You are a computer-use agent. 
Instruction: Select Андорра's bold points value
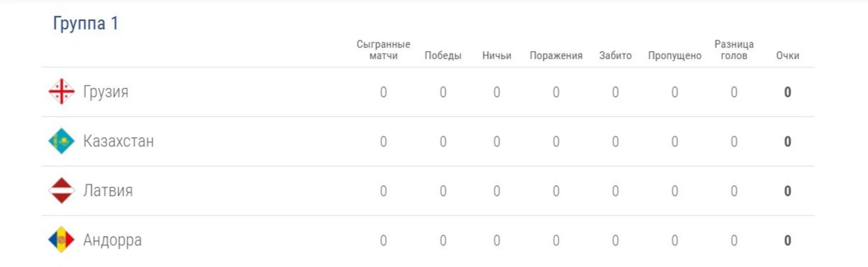[x=788, y=240]
